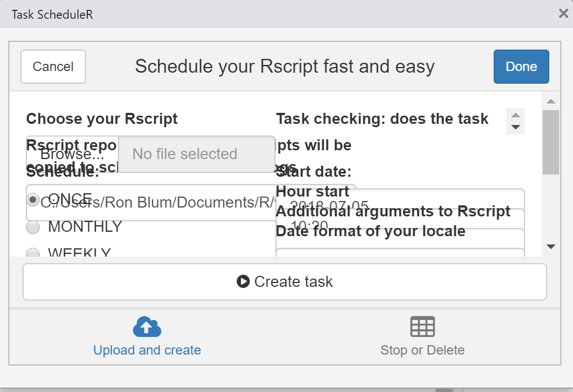Click the play icon in Create task
This screenshot has width=573, height=392.
click(243, 282)
